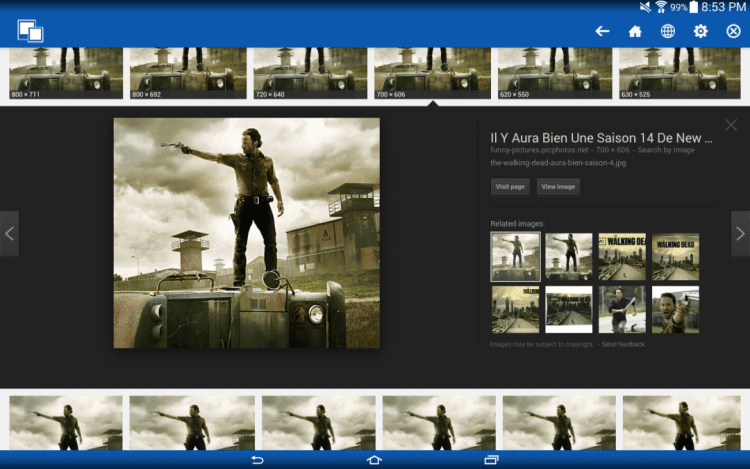This screenshot has height=469, width=750.
Task: Select the 620 × 550 result thumbnail
Action: (x=555, y=73)
